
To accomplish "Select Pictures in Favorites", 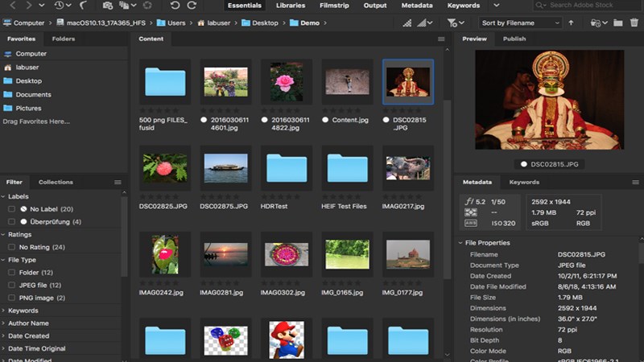I will pos(28,109).
